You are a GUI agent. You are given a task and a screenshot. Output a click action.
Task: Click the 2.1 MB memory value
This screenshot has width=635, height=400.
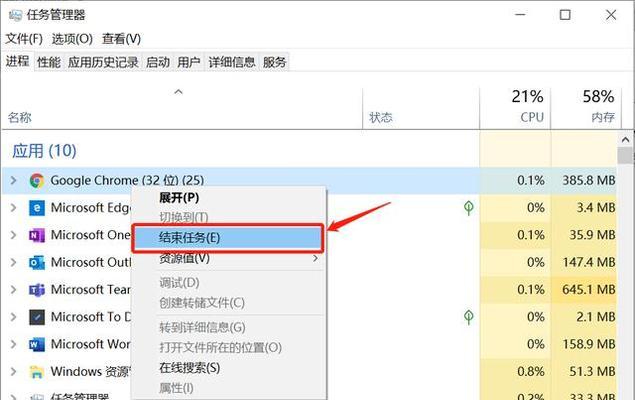coord(596,317)
